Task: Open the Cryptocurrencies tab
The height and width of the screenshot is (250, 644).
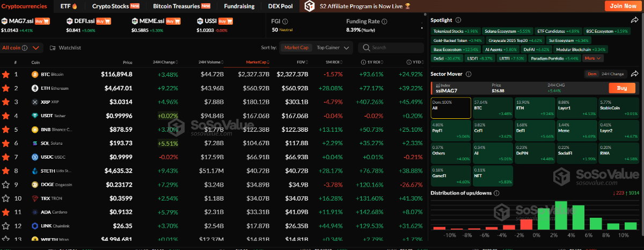Action: coord(24,6)
